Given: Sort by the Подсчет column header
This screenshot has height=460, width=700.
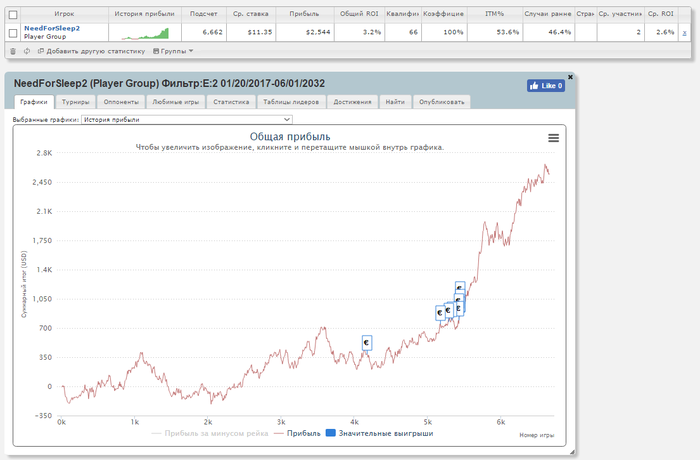Looking at the screenshot, I should pyautogui.click(x=204, y=14).
